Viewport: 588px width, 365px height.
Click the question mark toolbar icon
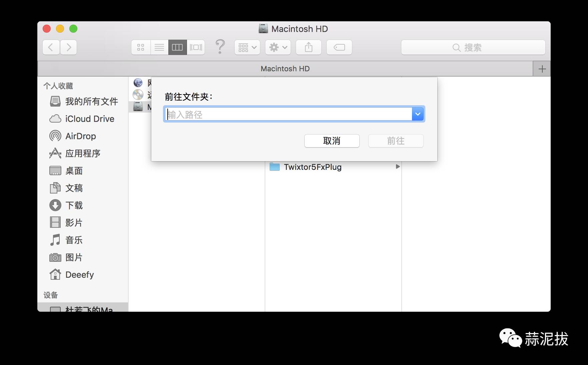[x=220, y=47]
